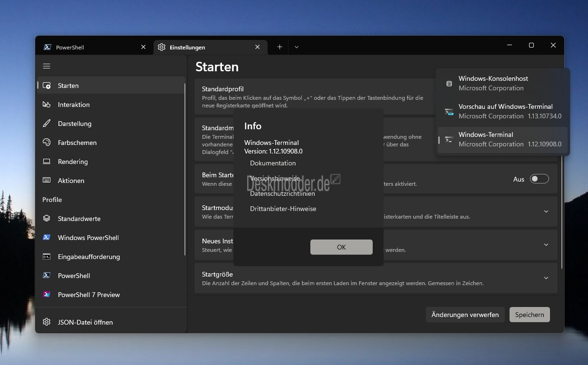
Task: Click Änderungen verwerfen button
Action: (465, 315)
